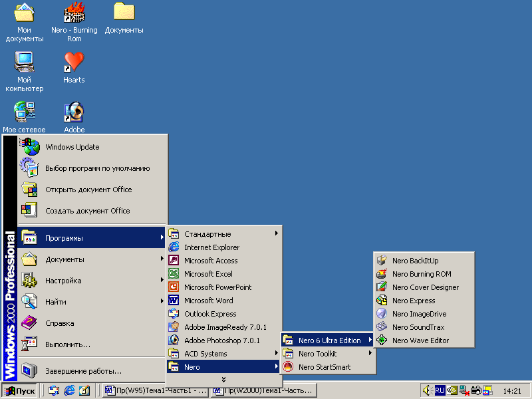The image size is (532, 399).
Task: Launch Adobe ImageReady 7.0.1
Action: (x=224, y=327)
